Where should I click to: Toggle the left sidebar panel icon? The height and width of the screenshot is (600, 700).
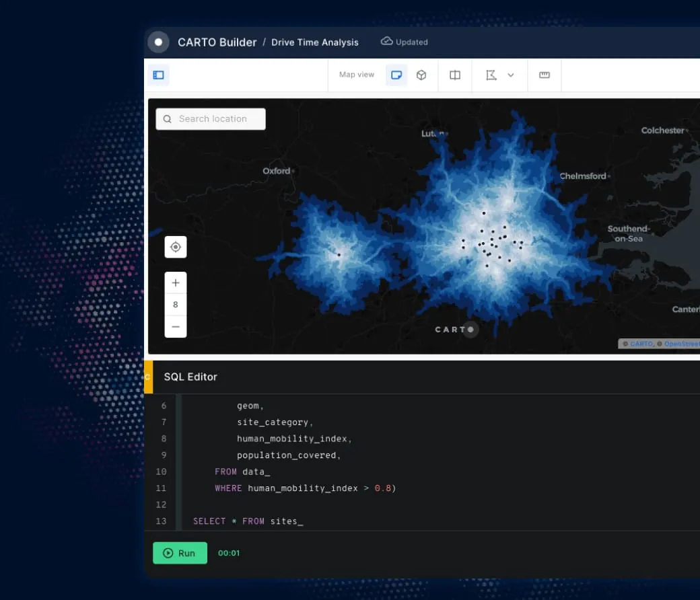pos(158,75)
